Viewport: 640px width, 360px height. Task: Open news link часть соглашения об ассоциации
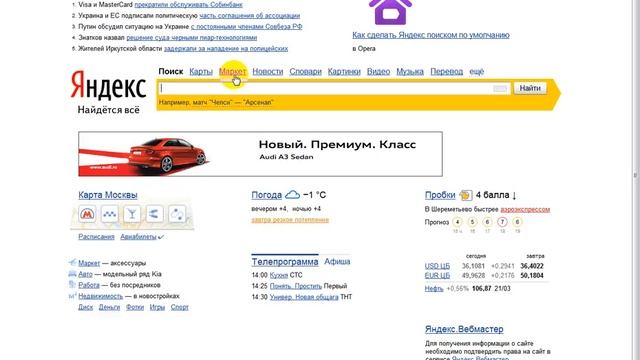[x=250, y=16]
